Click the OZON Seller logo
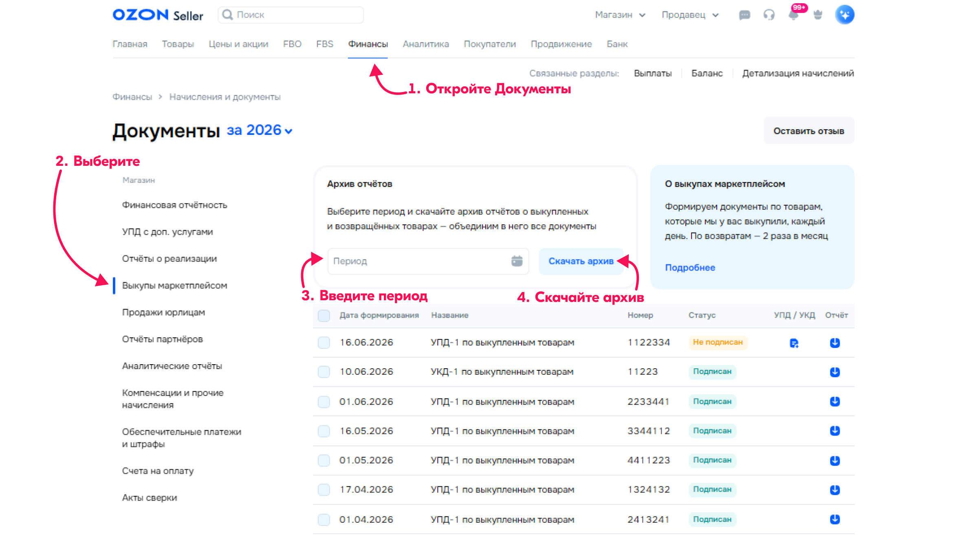 point(158,15)
